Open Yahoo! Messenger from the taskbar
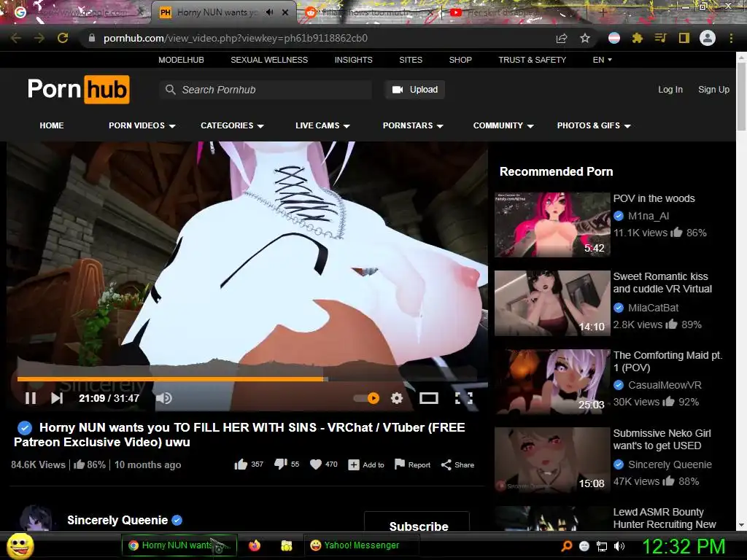The image size is (747, 560). point(362,545)
